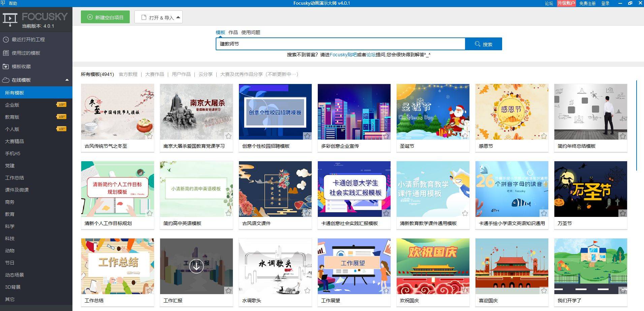
Task: Click the used templates list icon
Action: click(x=6, y=53)
